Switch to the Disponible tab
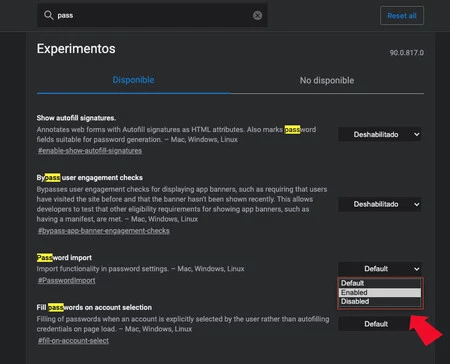Screen dimensions: 450x364 (133, 80)
